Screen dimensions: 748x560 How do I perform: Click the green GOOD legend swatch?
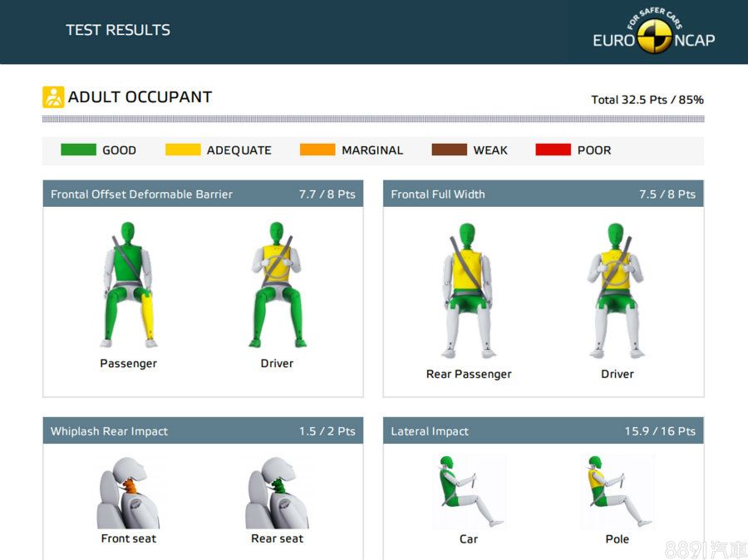tap(78, 150)
